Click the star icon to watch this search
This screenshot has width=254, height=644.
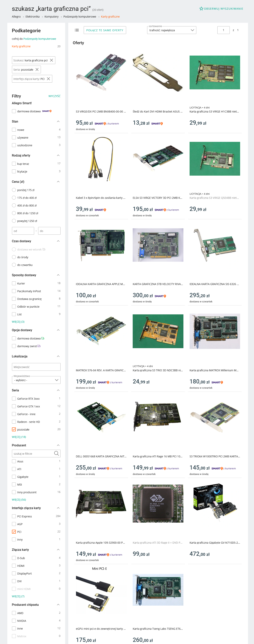[201, 9]
